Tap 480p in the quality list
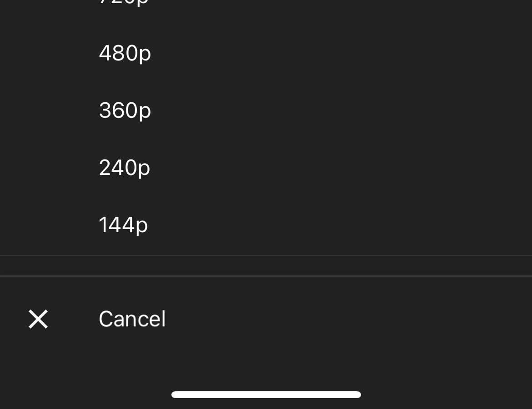The image size is (532, 409). click(x=125, y=54)
